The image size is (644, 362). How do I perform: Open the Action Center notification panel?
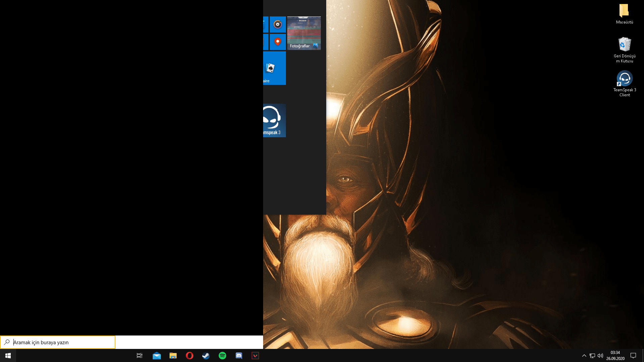click(633, 355)
